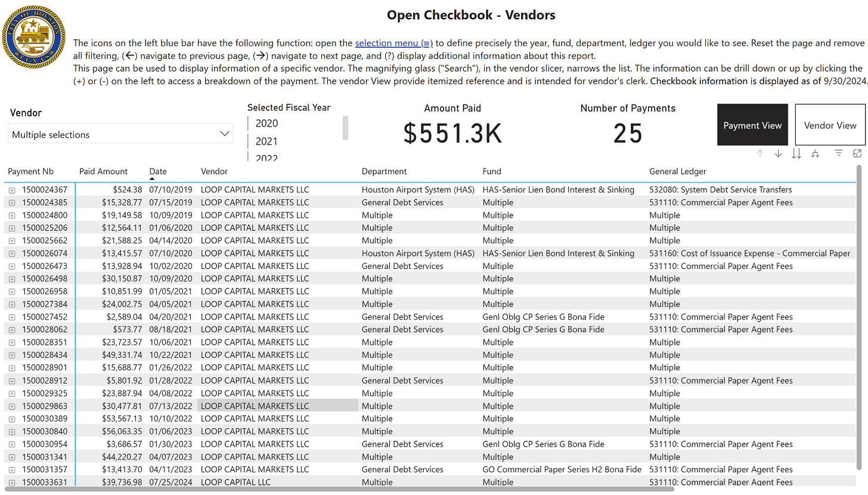Click the sort arrow under Date header
Screen dimensions: 868x495
pos(152,178)
